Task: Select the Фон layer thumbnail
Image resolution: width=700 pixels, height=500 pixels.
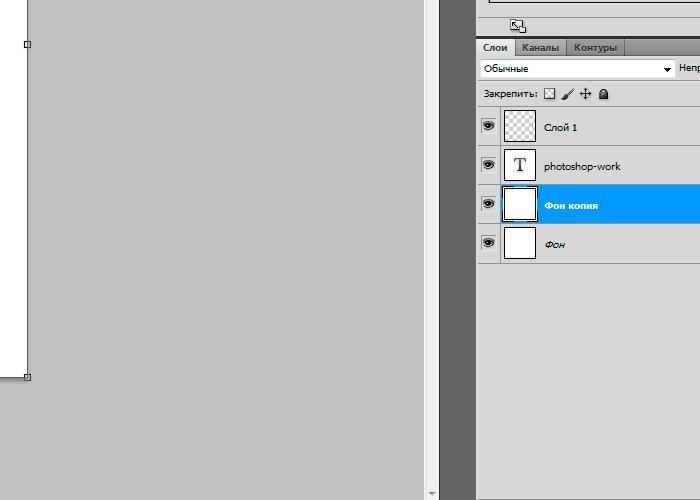Action: click(x=520, y=243)
